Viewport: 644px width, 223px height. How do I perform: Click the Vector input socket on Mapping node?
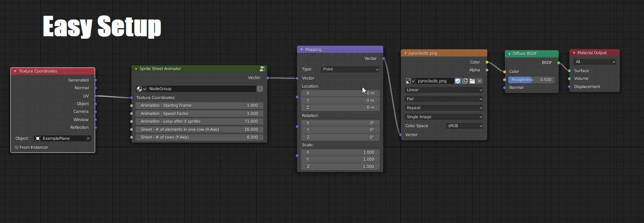point(297,78)
